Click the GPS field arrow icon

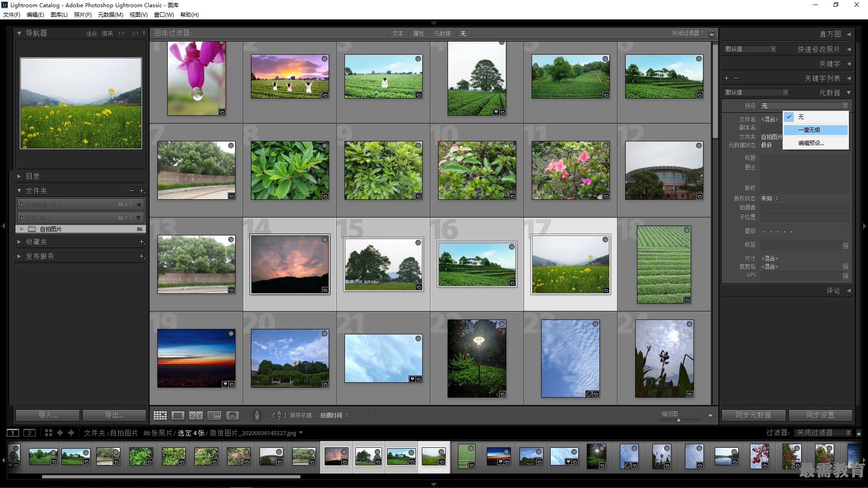point(845,276)
